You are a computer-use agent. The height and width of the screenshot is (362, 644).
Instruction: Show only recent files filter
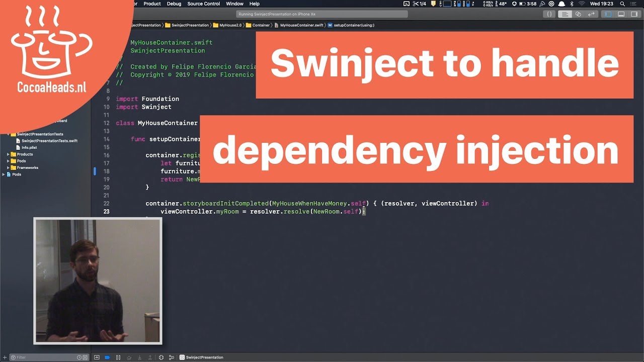tap(79, 357)
